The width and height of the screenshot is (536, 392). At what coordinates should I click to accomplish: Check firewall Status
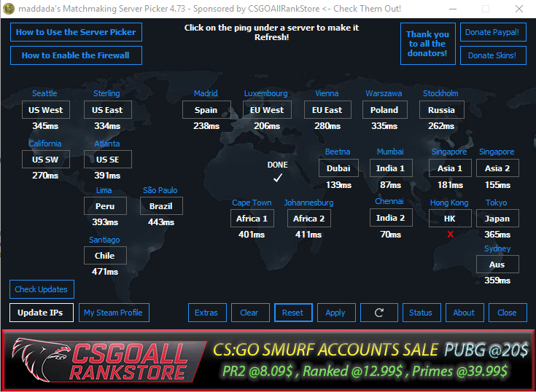(x=422, y=313)
